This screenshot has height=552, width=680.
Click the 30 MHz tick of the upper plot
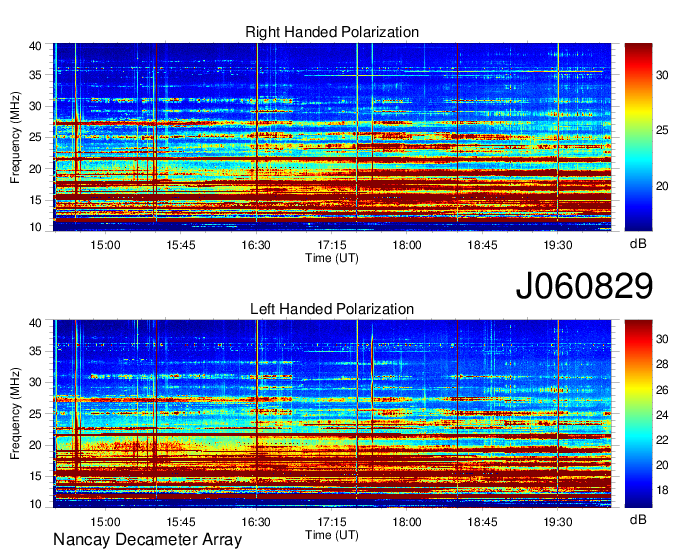tap(35, 106)
